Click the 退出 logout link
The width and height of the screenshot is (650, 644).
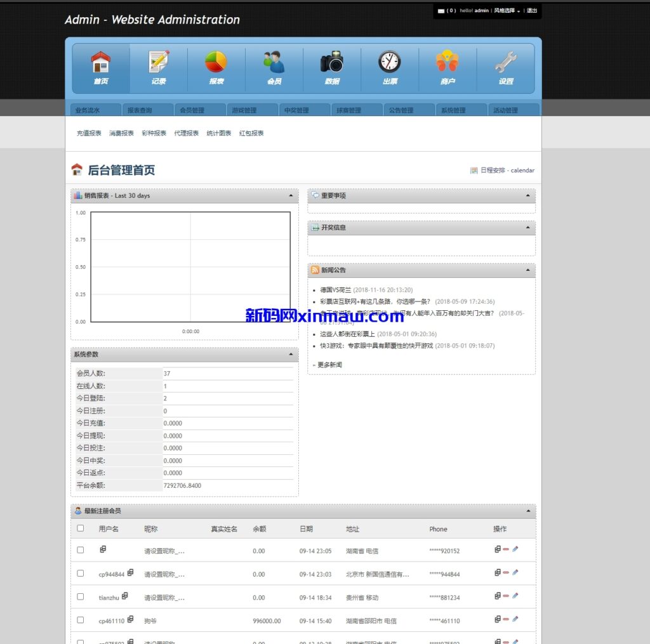(x=532, y=11)
